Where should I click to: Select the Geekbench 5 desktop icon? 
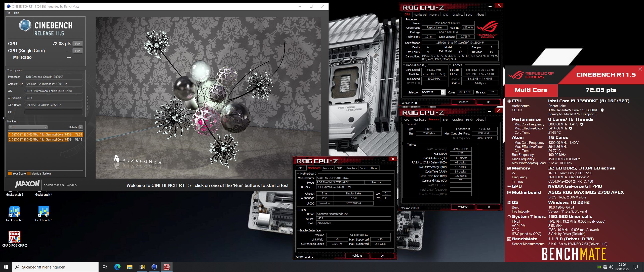[x=44, y=212]
